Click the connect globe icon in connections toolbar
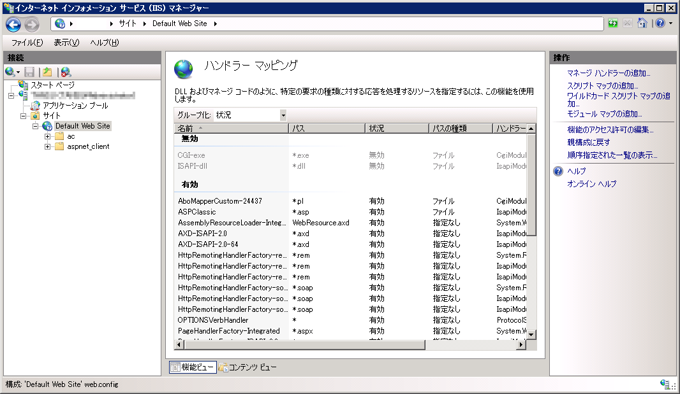The height and width of the screenshot is (394, 680). coord(10,72)
